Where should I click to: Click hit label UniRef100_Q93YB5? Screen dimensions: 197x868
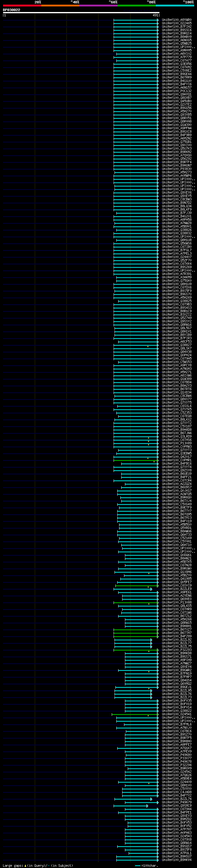(x=177, y=115)
